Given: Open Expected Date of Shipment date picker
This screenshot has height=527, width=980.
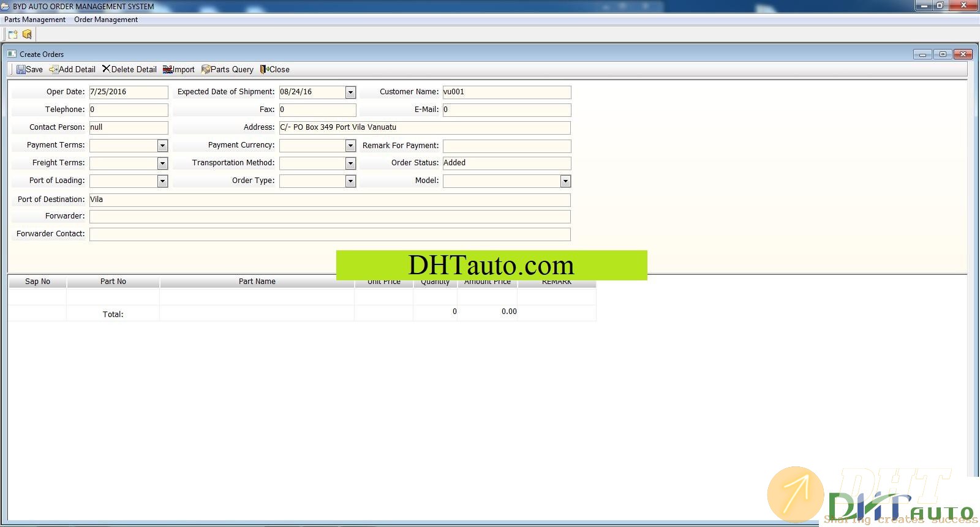Looking at the screenshot, I should 350,92.
